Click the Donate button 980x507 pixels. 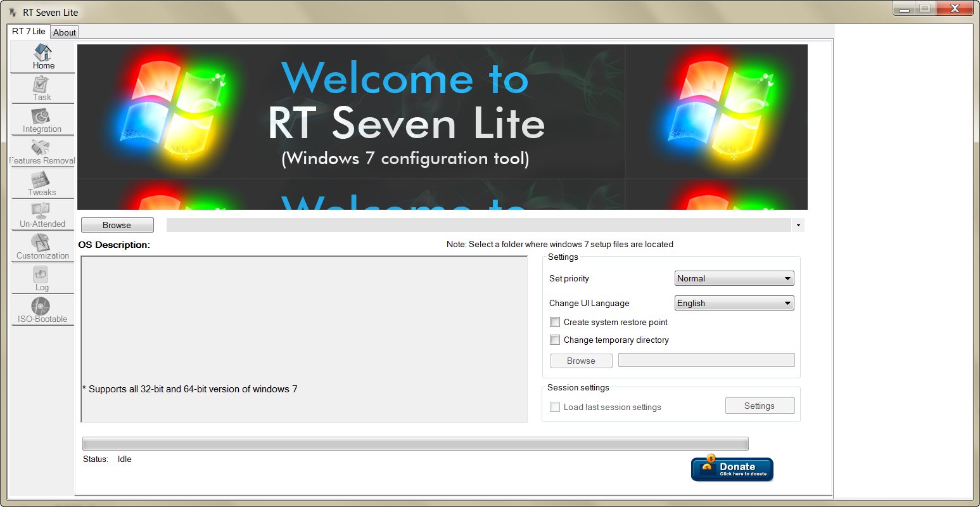coord(732,470)
